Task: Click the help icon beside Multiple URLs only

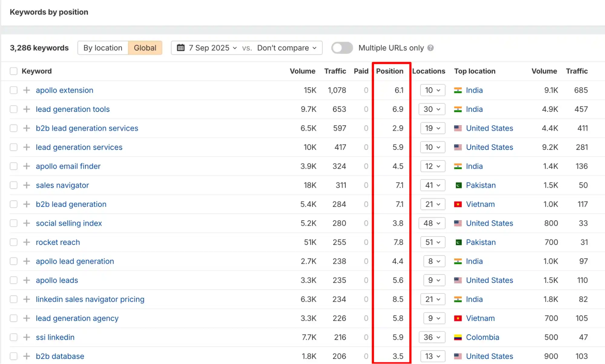Action: point(430,48)
